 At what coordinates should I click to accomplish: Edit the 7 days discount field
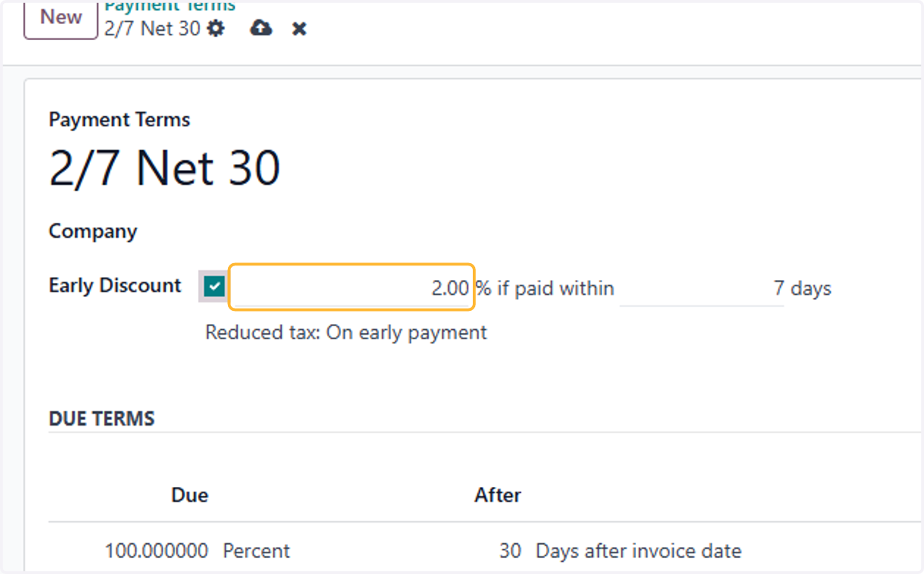tap(701, 289)
